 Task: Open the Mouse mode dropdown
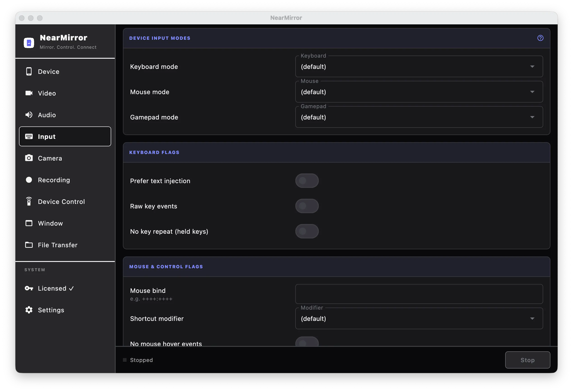tap(419, 92)
